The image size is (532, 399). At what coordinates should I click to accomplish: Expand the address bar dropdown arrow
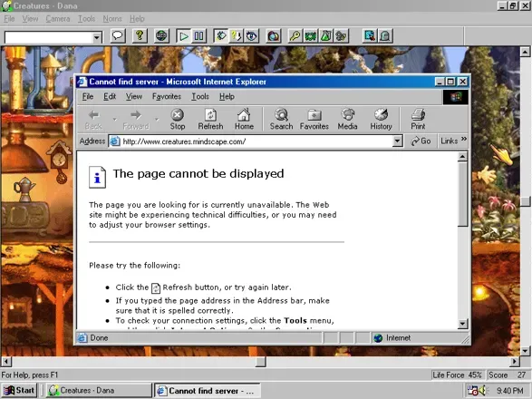coord(397,141)
